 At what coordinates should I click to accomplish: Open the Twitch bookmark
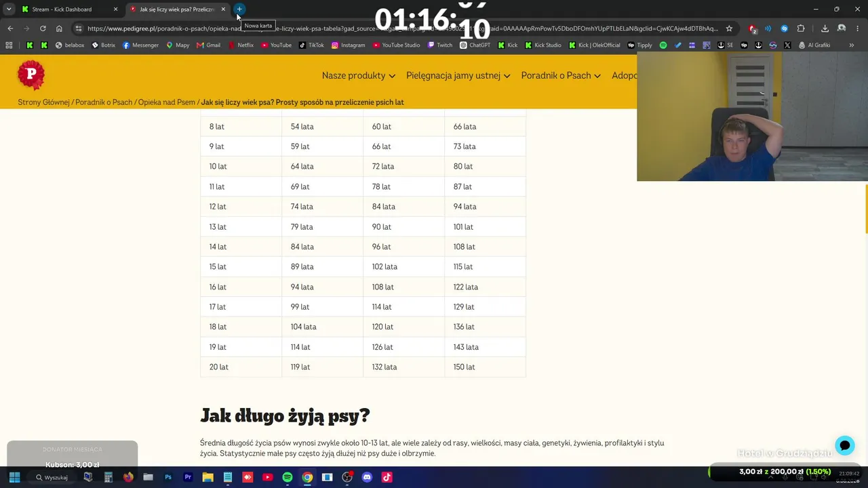(440, 45)
